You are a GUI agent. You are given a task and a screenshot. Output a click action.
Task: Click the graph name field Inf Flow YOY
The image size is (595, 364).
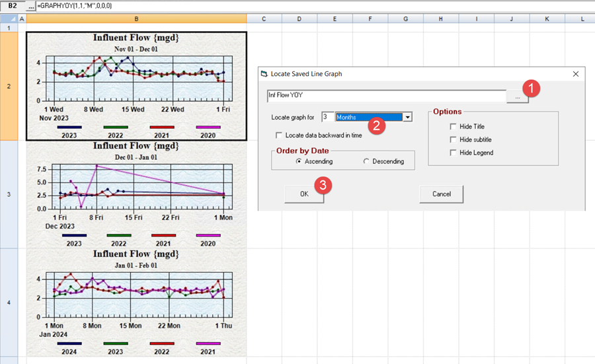(386, 96)
